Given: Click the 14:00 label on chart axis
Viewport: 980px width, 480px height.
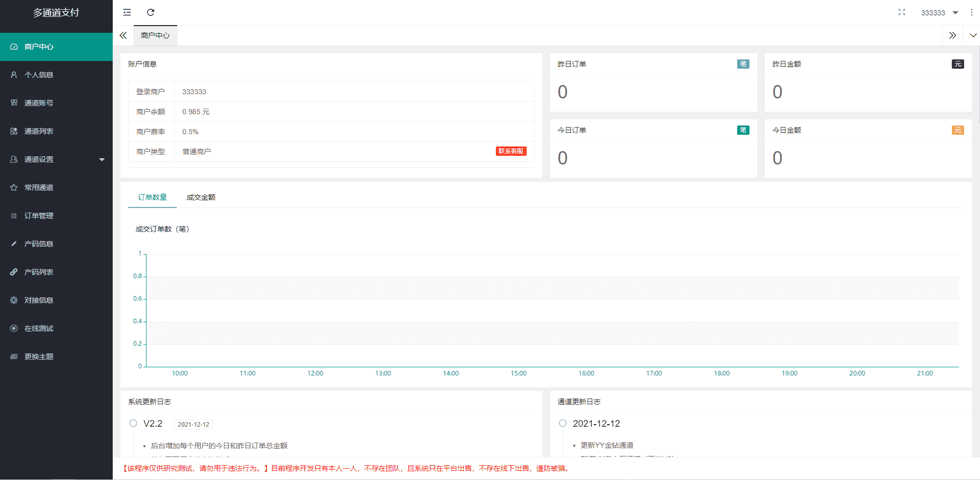Looking at the screenshot, I should tap(451, 373).
